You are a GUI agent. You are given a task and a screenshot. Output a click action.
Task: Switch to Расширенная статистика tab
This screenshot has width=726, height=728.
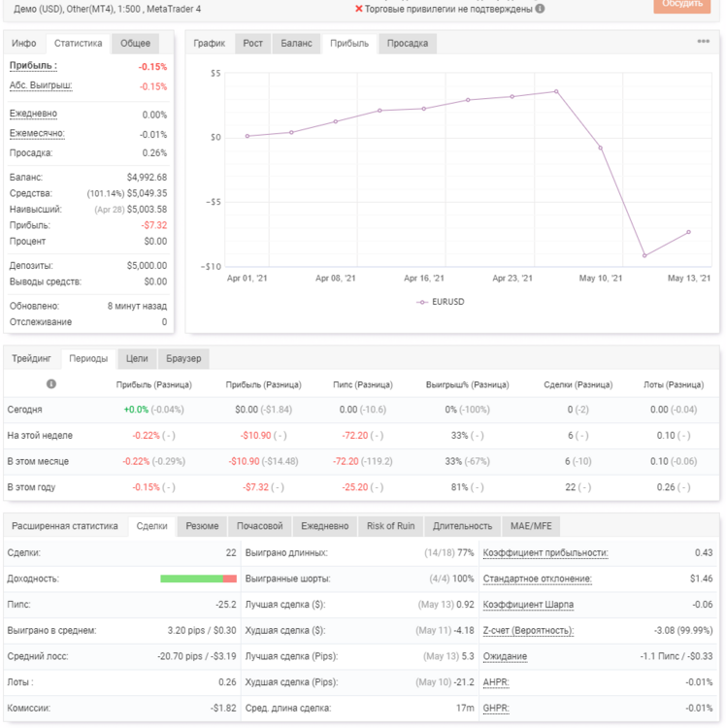[65, 526]
